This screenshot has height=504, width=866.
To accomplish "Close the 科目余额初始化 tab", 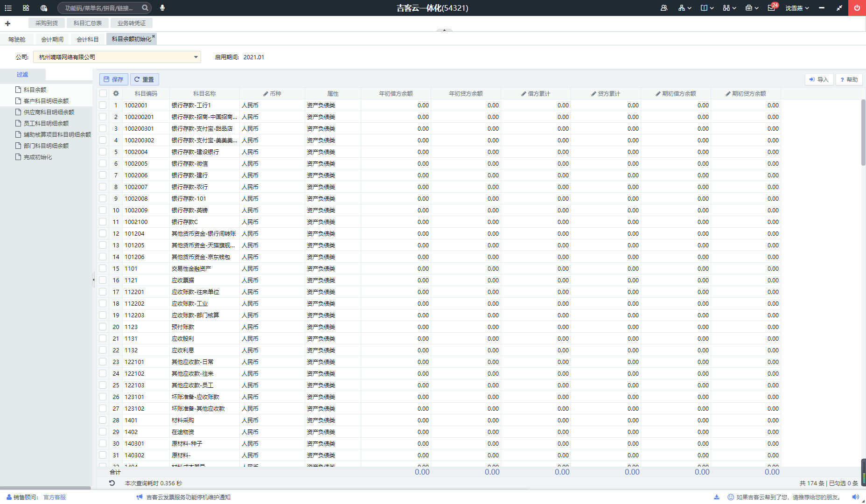I will pos(154,36).
